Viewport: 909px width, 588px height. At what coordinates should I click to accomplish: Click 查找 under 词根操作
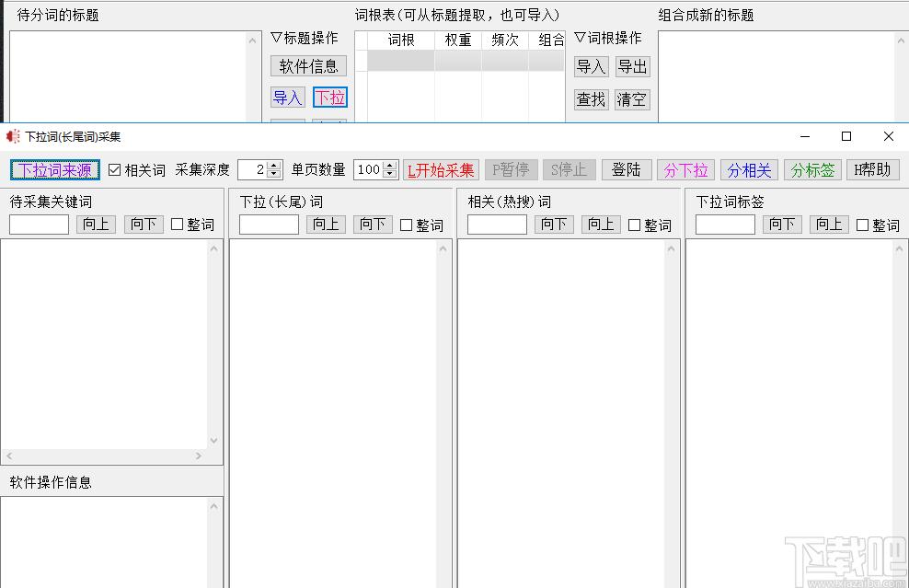(592, 99)
